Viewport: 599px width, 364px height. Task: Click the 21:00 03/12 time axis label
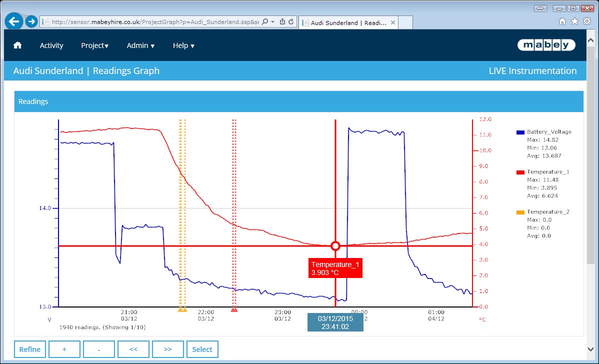129,315
